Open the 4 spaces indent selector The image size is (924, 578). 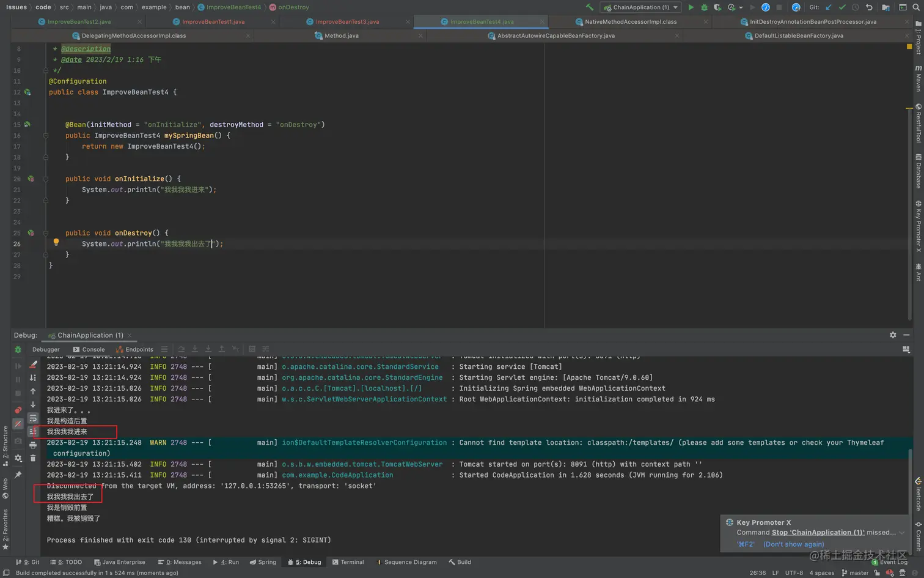click(822, 573)
